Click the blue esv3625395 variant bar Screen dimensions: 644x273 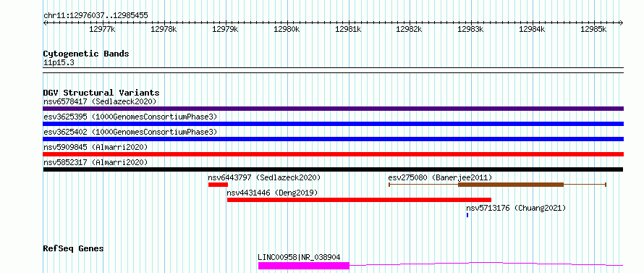click(334, 124)
